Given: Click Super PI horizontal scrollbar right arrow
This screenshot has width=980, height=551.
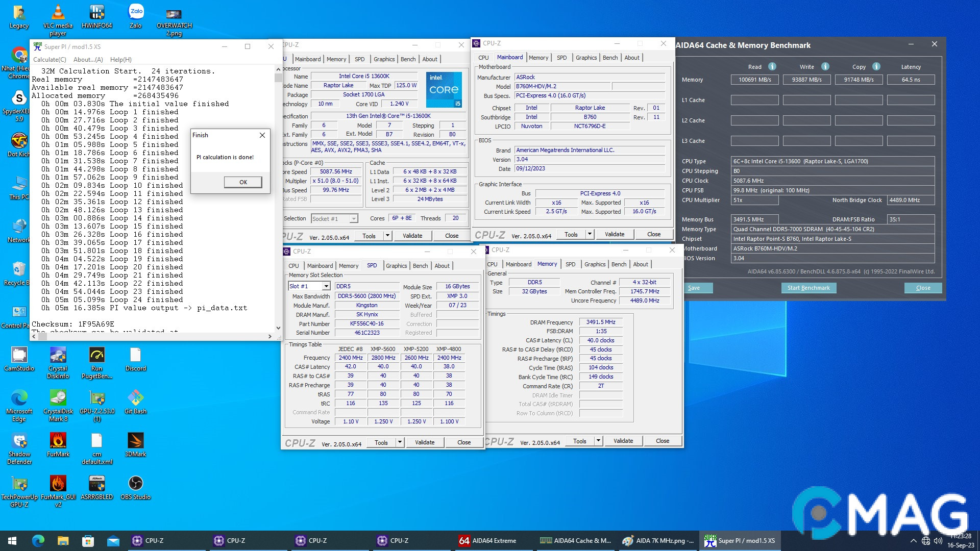Looking at the screenshot, I should (x=269, y=337).
